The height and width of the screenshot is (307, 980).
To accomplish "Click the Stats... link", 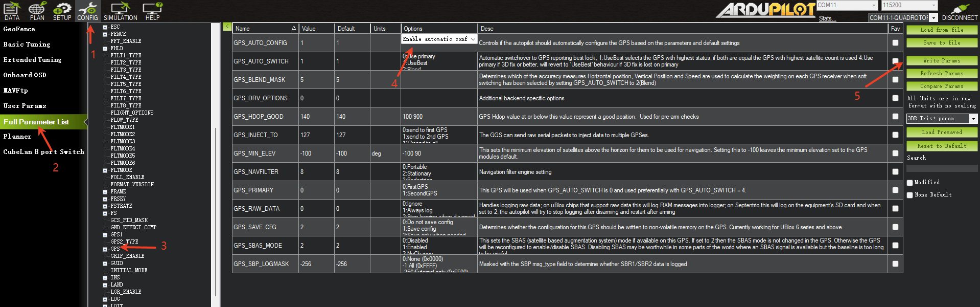I will point(827,18).
